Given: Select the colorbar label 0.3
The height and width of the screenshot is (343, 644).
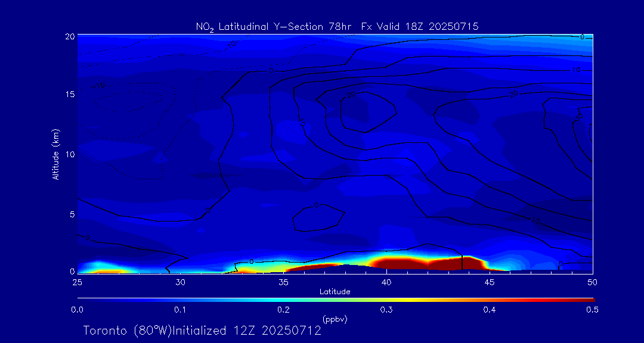Looking at the screenshot, I should tap(386, 310).
